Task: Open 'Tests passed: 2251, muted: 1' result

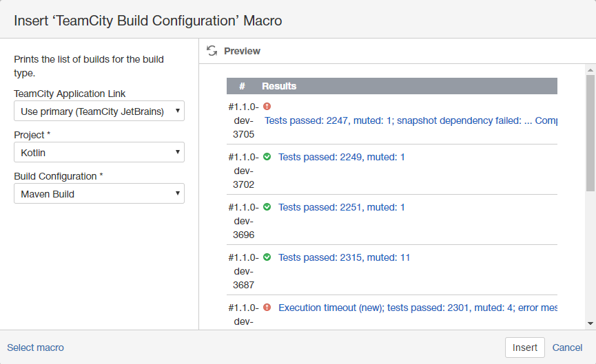Action: 341,207
